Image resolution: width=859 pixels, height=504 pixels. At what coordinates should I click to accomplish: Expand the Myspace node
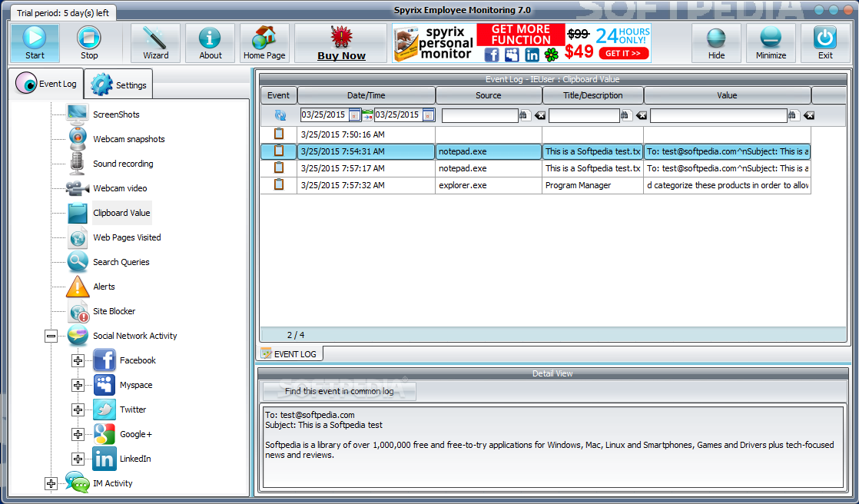(x=78, y=385)
